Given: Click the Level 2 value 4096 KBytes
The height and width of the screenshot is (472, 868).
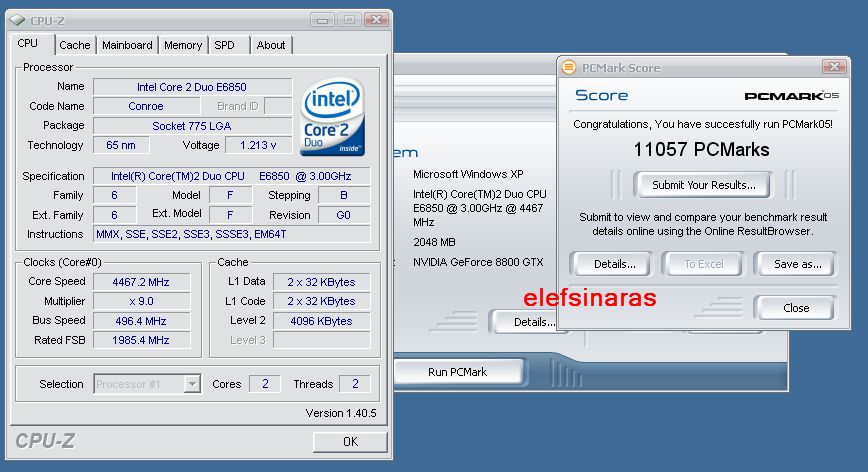Looking at the screenshot, I should click(x=322, y=321).
